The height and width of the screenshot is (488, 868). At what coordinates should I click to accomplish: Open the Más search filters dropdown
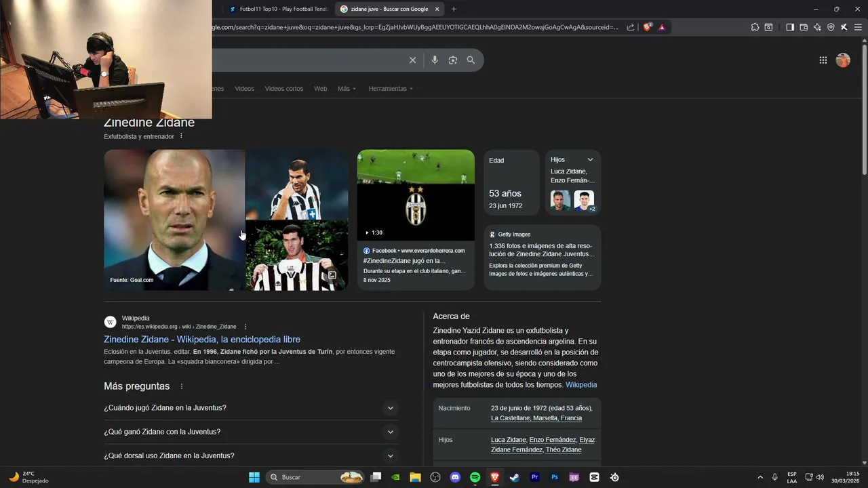click(347, 89)
